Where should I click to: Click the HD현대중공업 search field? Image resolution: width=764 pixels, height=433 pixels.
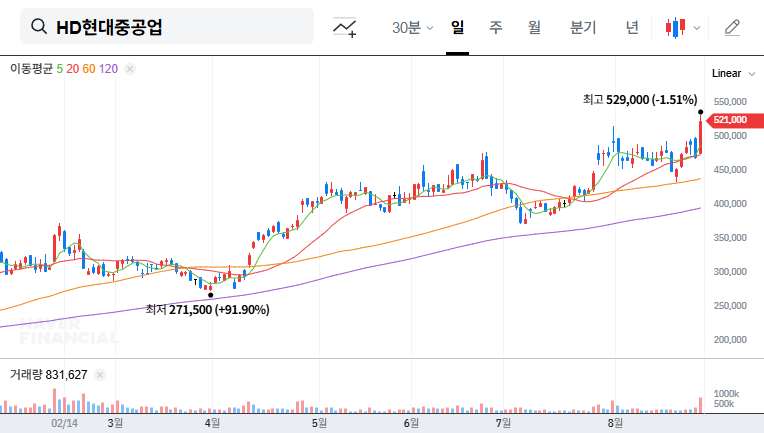click(167, 26)
